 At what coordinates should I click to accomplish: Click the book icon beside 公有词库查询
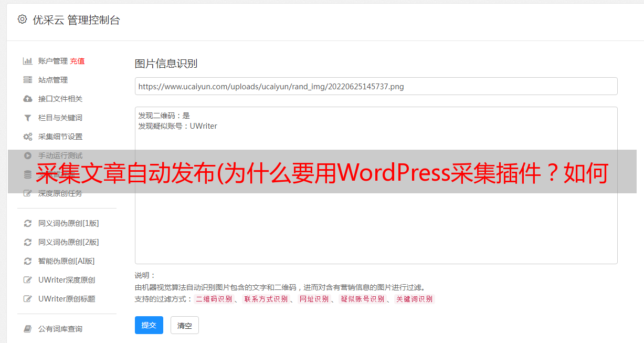pyautogui.click(x=28, y=329)
